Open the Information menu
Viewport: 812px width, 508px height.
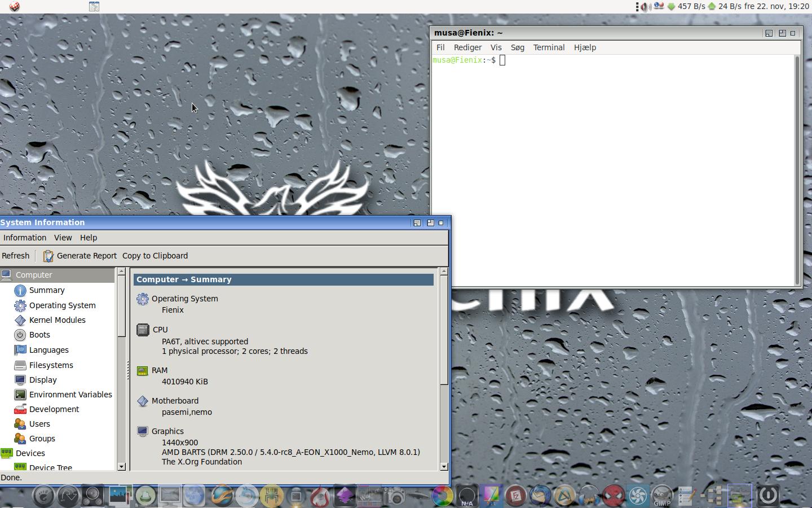pyautogui.click(x=25, y=238)
